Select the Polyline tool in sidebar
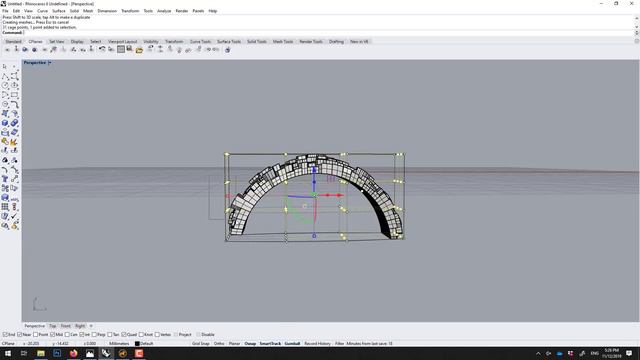Screen dimensions: 640x360 pos(5,76)
